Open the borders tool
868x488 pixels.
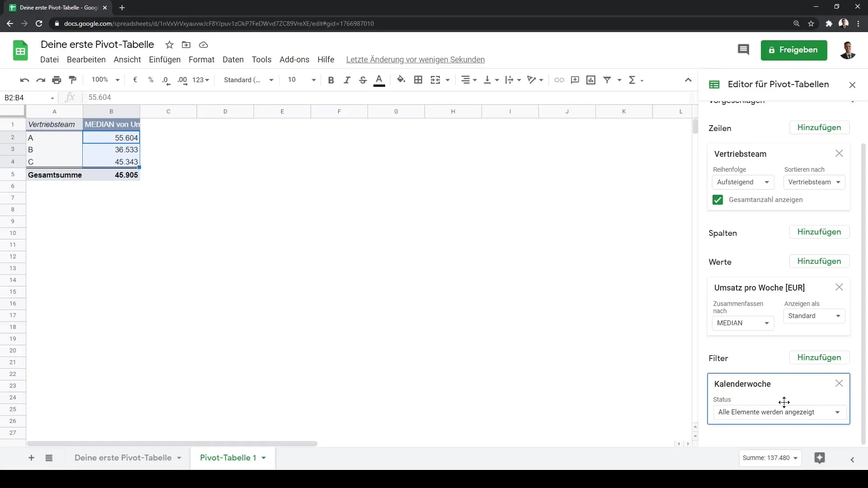coord(418,80)
